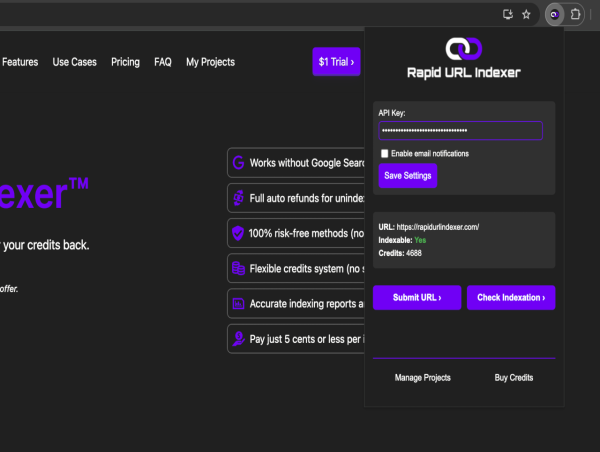
Task: Click 'Flexible credits system' feature text
Action: 307,269
